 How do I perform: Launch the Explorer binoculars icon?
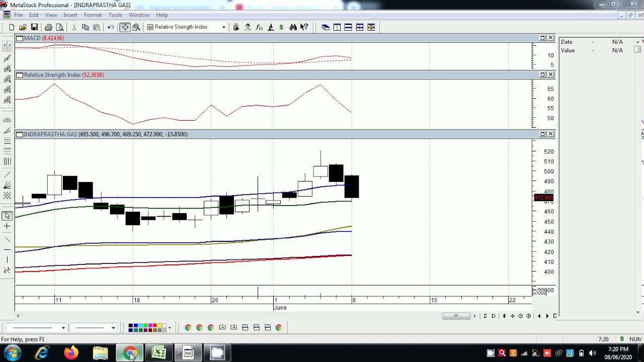coord(293,27)
